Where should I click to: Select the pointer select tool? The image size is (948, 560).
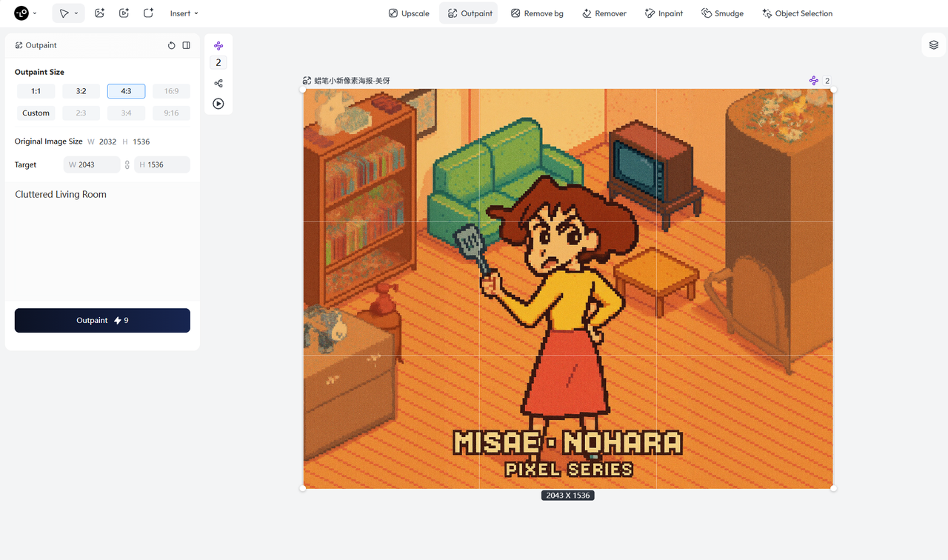pyautogui.click(x=64, y=13)
